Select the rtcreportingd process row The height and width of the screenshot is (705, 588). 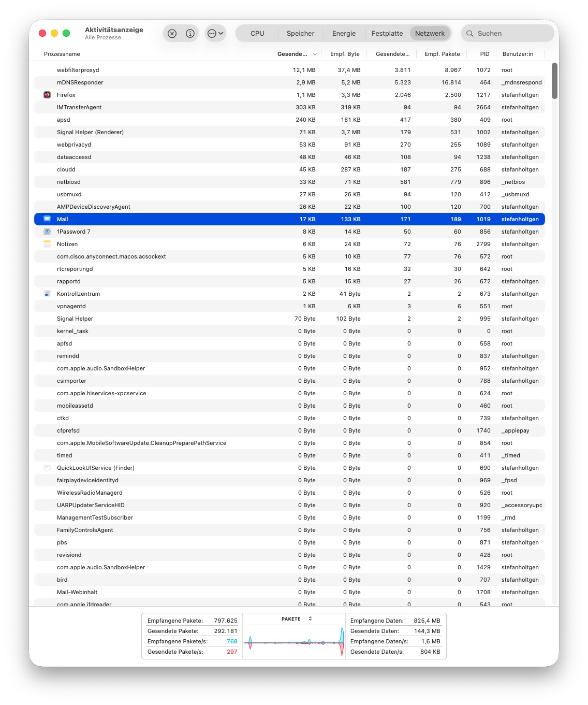coord(289,269)
